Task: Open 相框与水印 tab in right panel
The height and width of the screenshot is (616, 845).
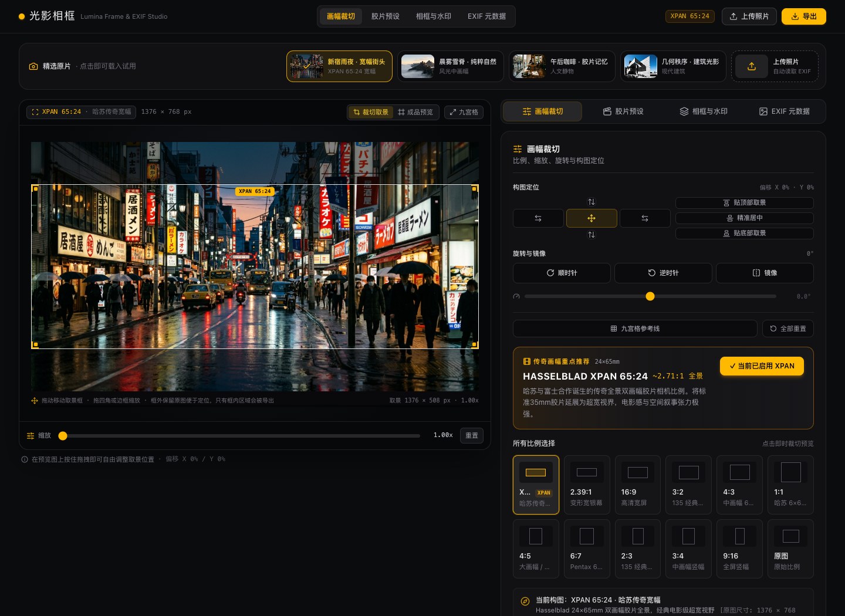Action: pyautogui.click(x=704, y=111)
